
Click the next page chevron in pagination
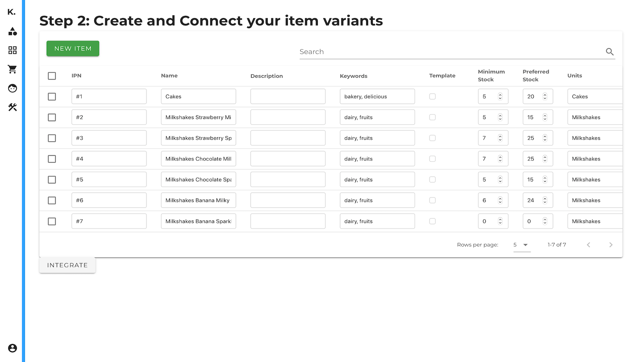611,245
